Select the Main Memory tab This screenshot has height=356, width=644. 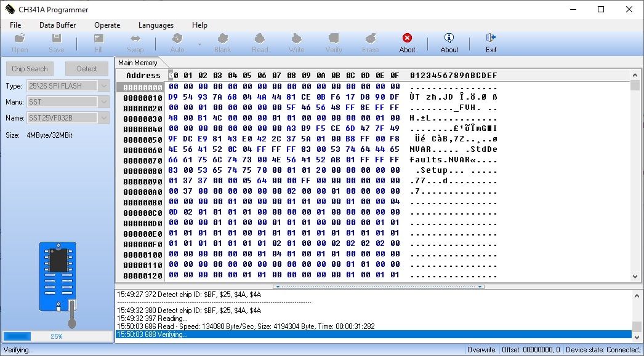point(138,63)
